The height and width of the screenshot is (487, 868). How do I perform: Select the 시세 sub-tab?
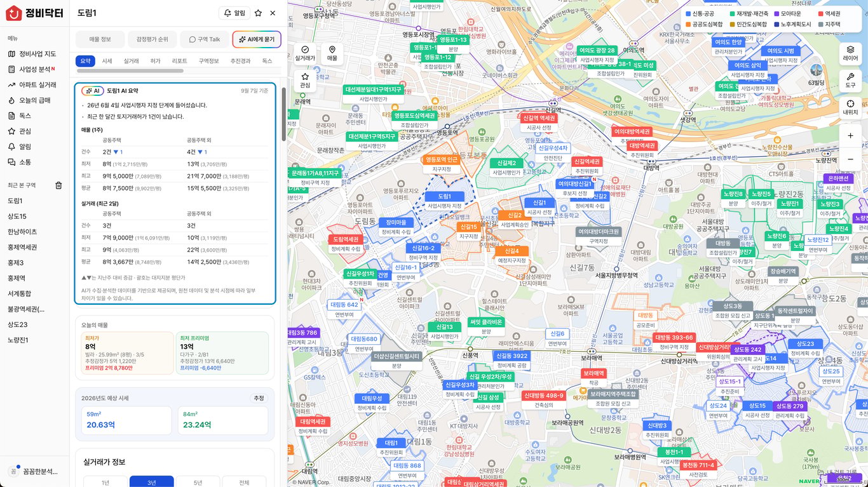107,61
